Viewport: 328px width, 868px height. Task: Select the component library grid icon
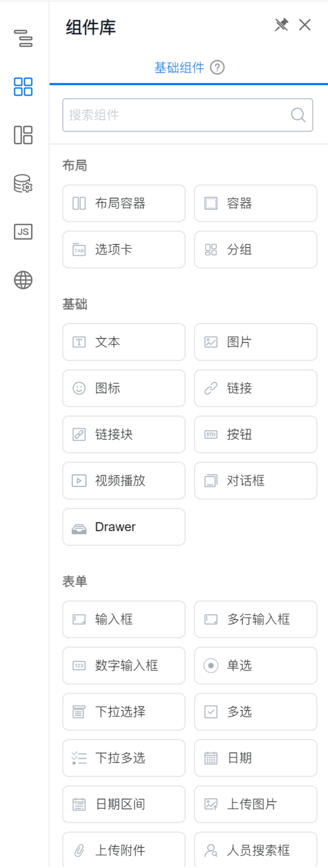pyautogui.click(x=23, y=87)
